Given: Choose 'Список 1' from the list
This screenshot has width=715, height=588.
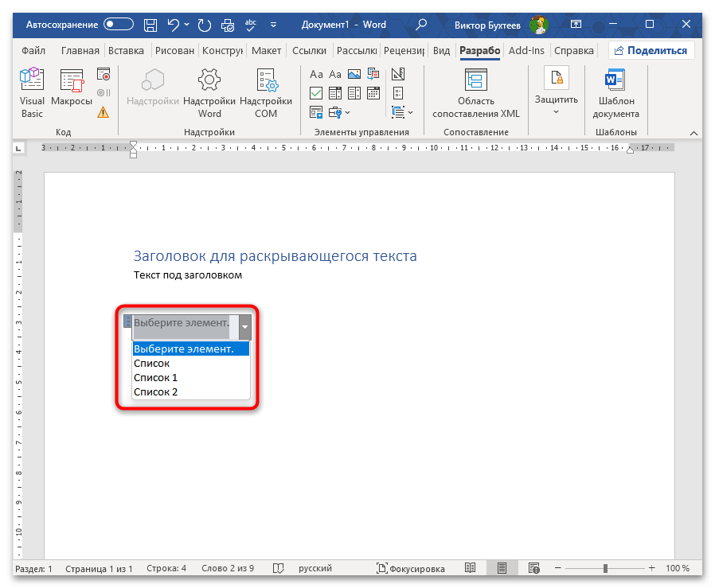Looking at the screenshot, I should (156, 377).
